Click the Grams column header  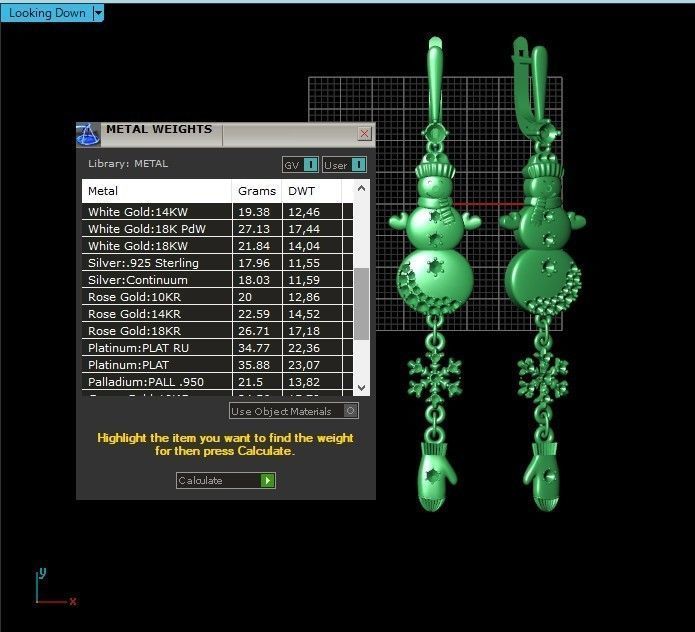tap(257, 191)
